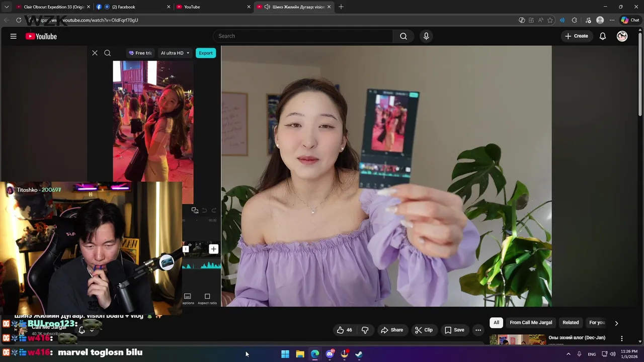Open Steam from the taskbar
Viewport: 644px width, 362px height.
tap(359, 354)
